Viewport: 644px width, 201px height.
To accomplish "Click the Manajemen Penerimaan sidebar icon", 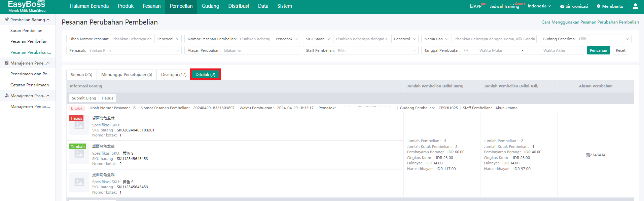I will tap(7, 63).
